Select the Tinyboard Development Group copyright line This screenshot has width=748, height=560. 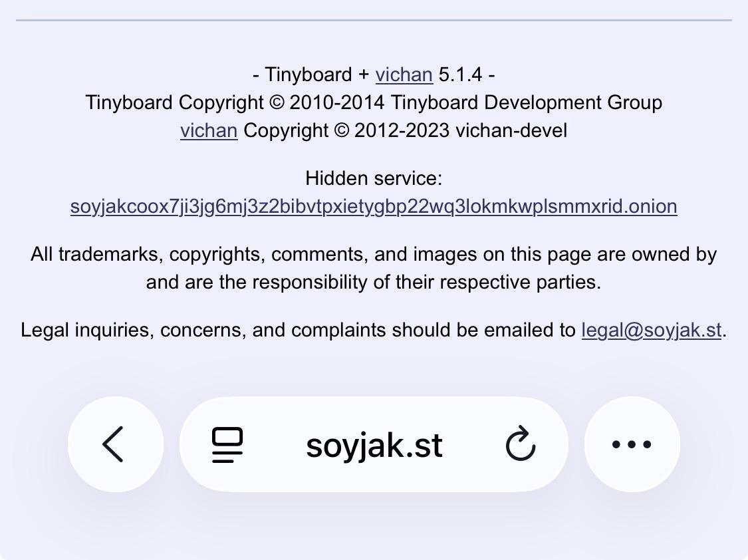pos(374,102)
